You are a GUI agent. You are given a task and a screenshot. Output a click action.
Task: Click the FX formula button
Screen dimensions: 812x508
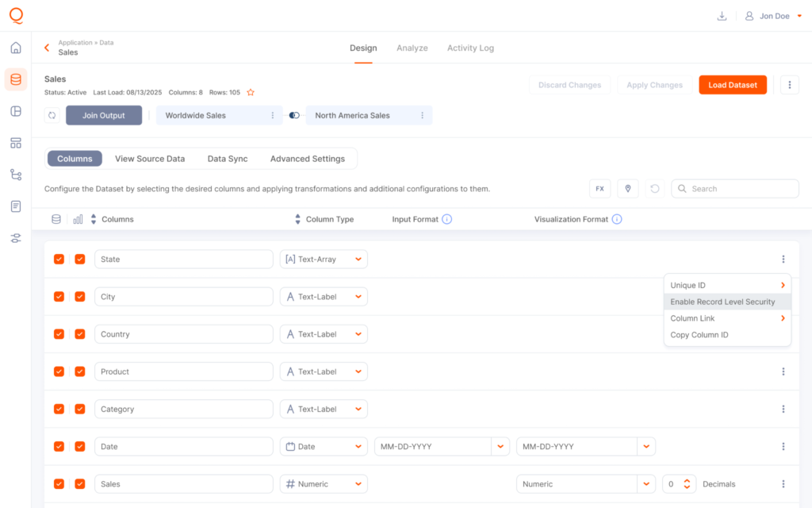(x=599, y=189)
